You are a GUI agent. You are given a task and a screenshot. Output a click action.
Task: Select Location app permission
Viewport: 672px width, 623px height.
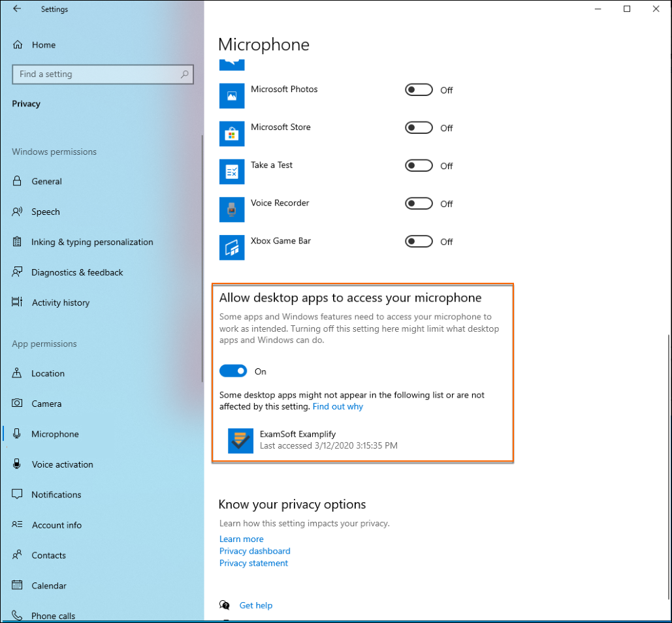(x=48, y=374)
